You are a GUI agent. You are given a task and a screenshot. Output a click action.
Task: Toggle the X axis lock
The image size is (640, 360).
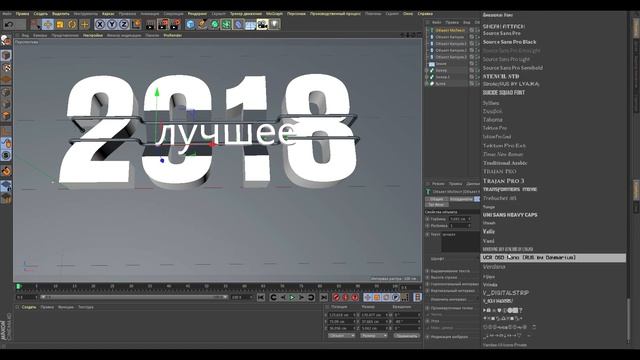coord(100,24)
